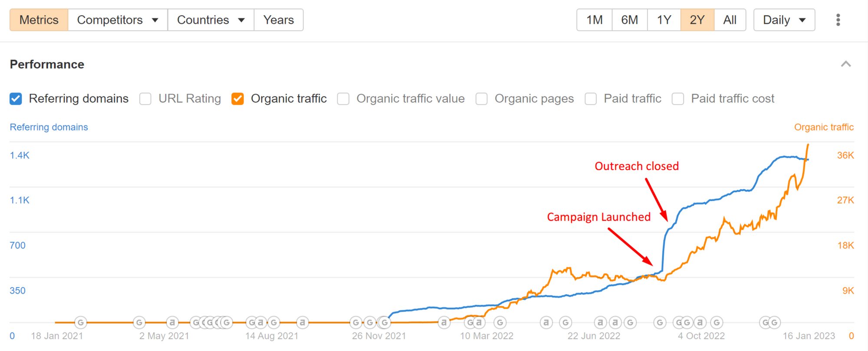Enable the URL Rating checkbox
868x351 pixels.
145,99
